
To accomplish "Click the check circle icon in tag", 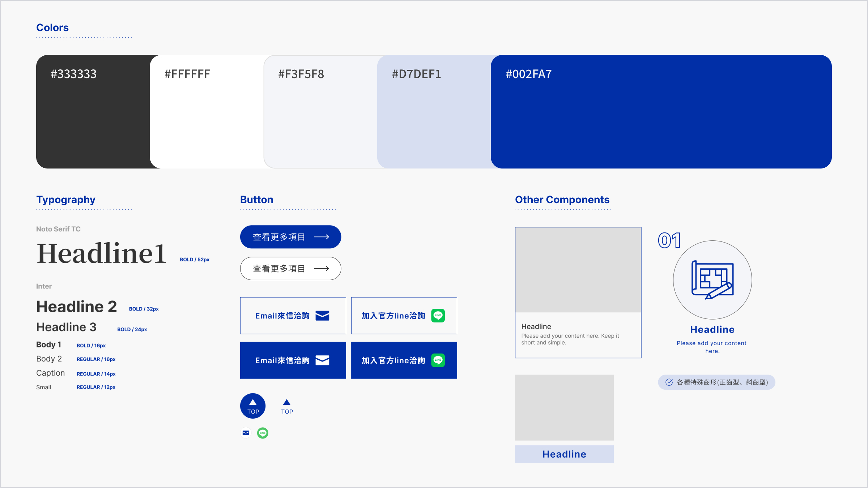I will point(669,382).
